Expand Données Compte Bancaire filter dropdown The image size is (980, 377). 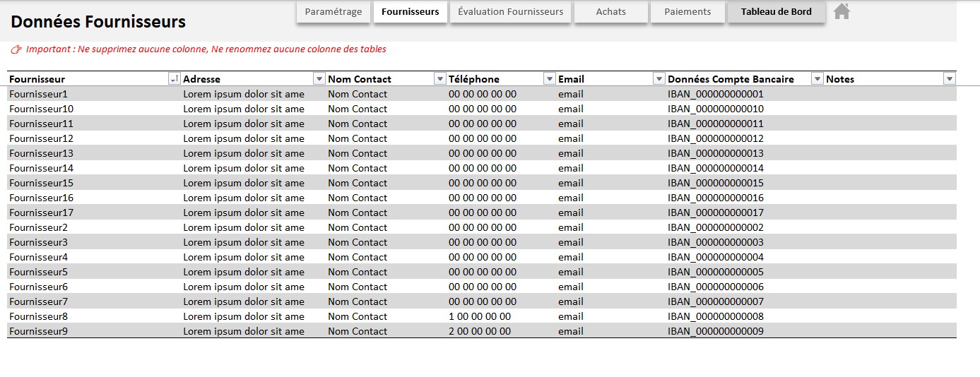tap(817, 79)
